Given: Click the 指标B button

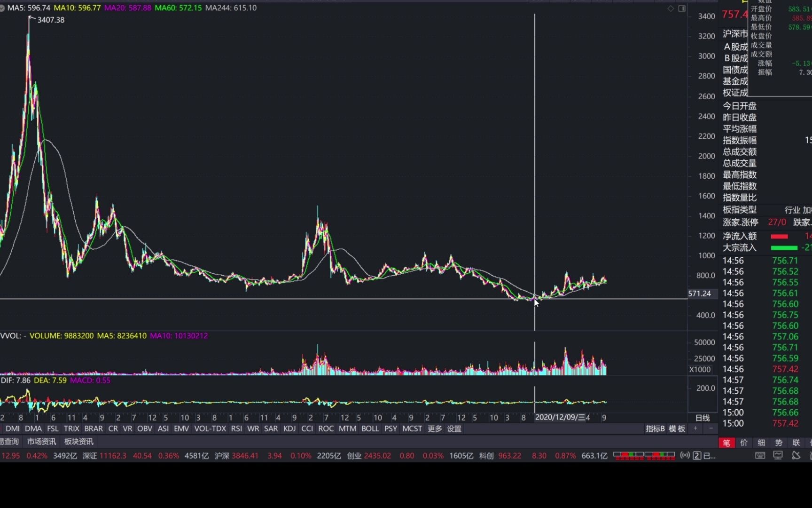Looking at the screenshot, I should (x=655, y=429).
